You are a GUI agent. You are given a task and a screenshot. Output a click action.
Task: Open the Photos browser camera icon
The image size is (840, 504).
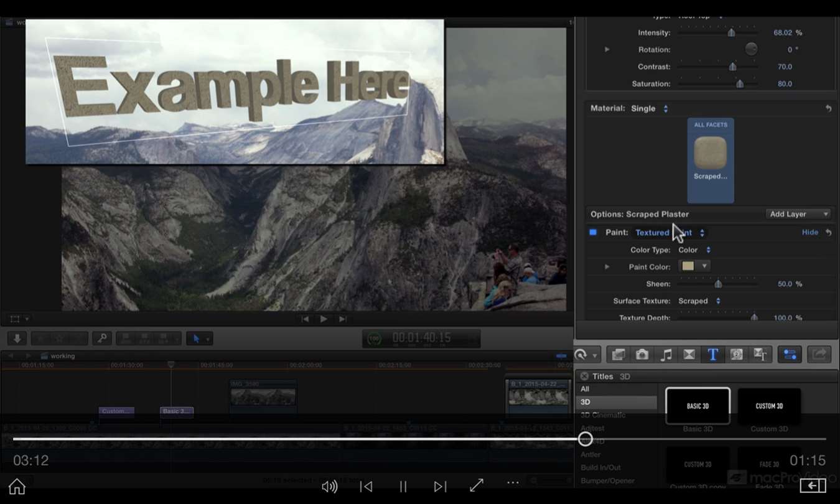[642, 355]
